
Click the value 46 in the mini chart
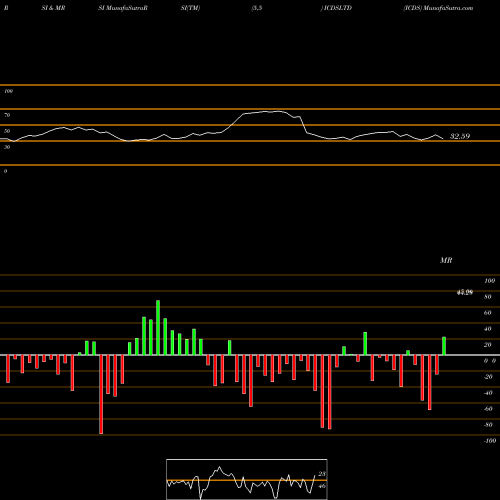tap(322, 486)
